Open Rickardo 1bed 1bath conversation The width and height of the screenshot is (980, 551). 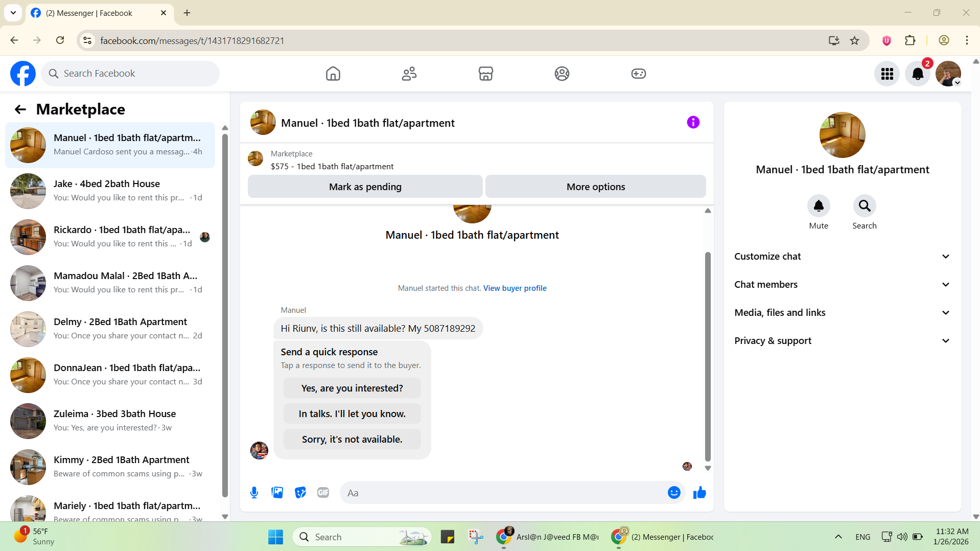pos(110,237)
